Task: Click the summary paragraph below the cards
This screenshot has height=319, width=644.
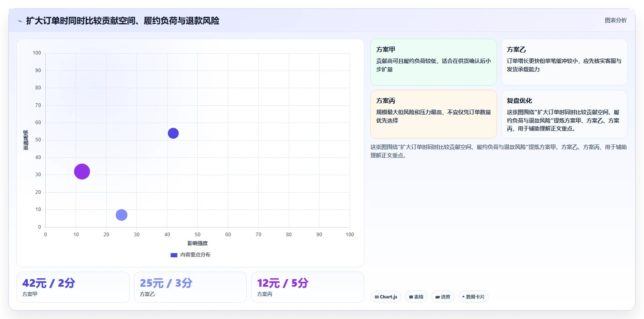Action: tap(498, 151)
